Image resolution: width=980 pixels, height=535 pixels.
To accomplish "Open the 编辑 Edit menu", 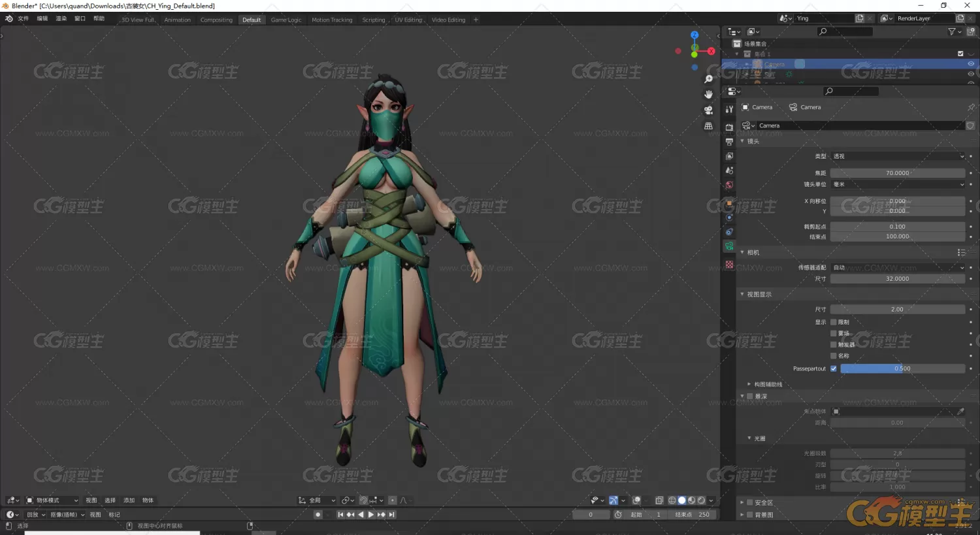I will pyautogui.click(x=42, y=19).
